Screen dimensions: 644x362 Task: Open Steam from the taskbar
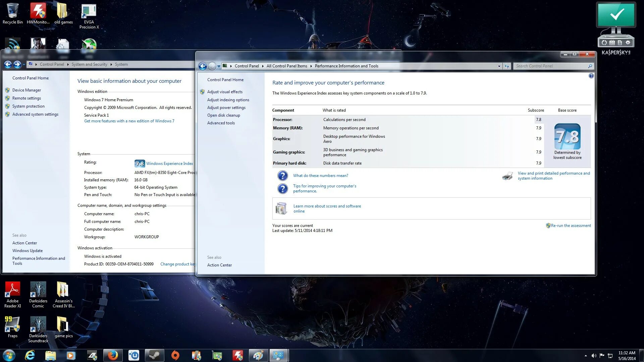[155, 355]
